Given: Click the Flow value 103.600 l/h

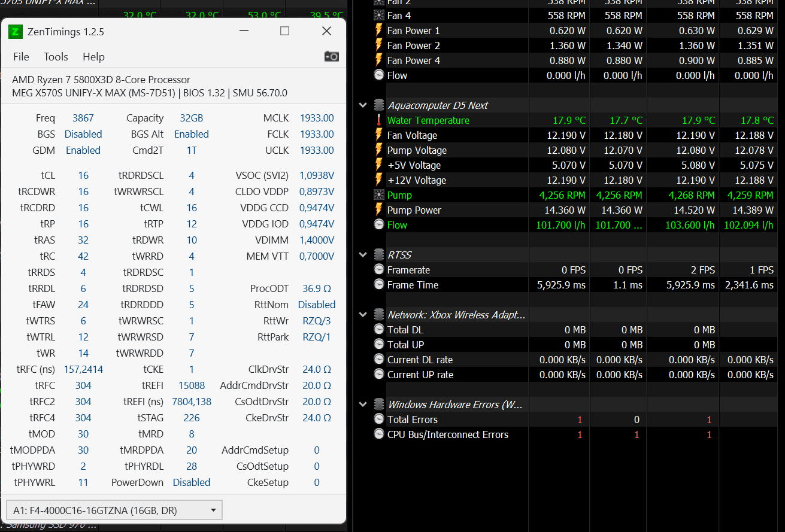Looking at the screenshot, I should click(690, 225).
